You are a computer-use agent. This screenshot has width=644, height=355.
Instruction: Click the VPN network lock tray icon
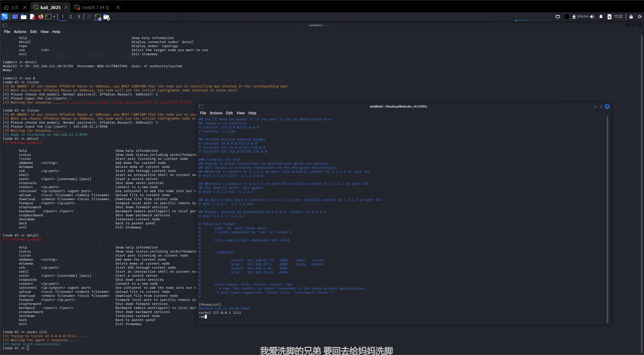click(x=574, y=17)
